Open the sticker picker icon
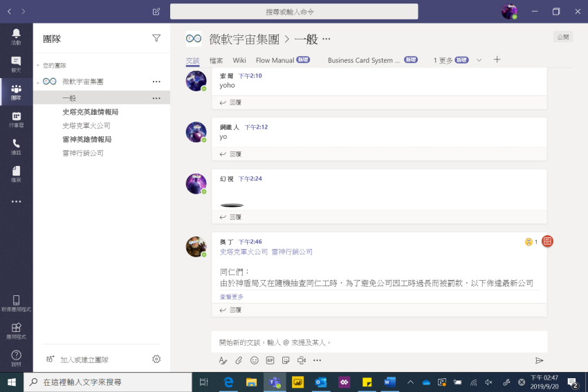The image size is (588, 392). [286, 360]
